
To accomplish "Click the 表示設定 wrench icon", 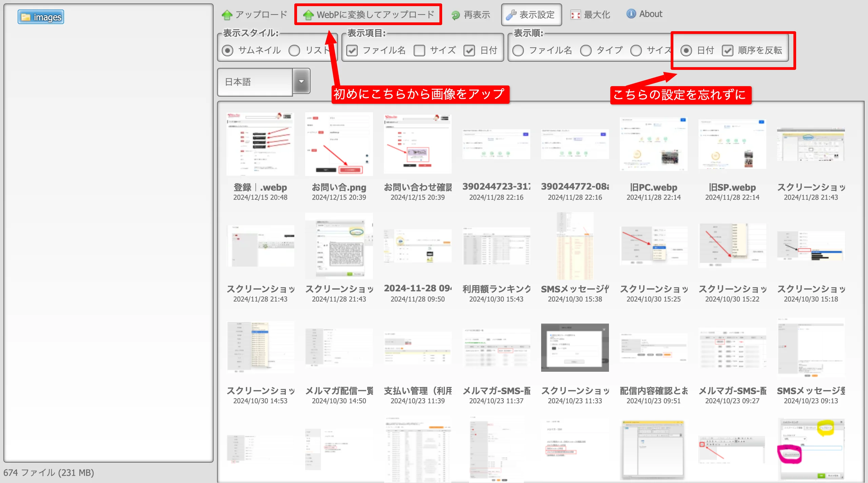I will pos(511,15).
